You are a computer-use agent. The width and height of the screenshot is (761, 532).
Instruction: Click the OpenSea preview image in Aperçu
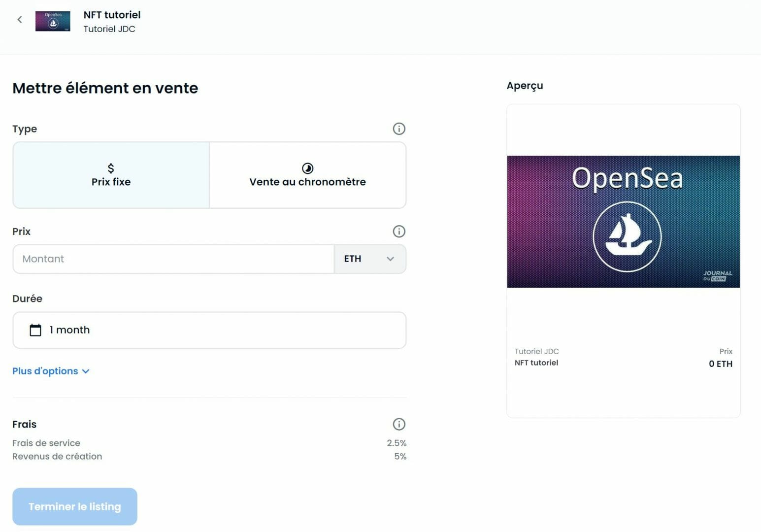(x=624, y=222)
